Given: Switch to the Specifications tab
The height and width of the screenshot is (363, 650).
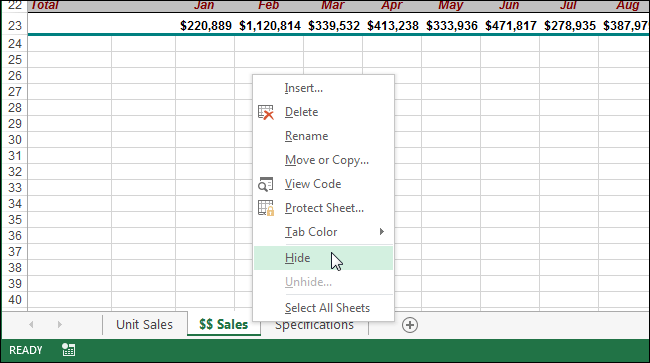Looking at the screenshot, I should click(314, 326).
